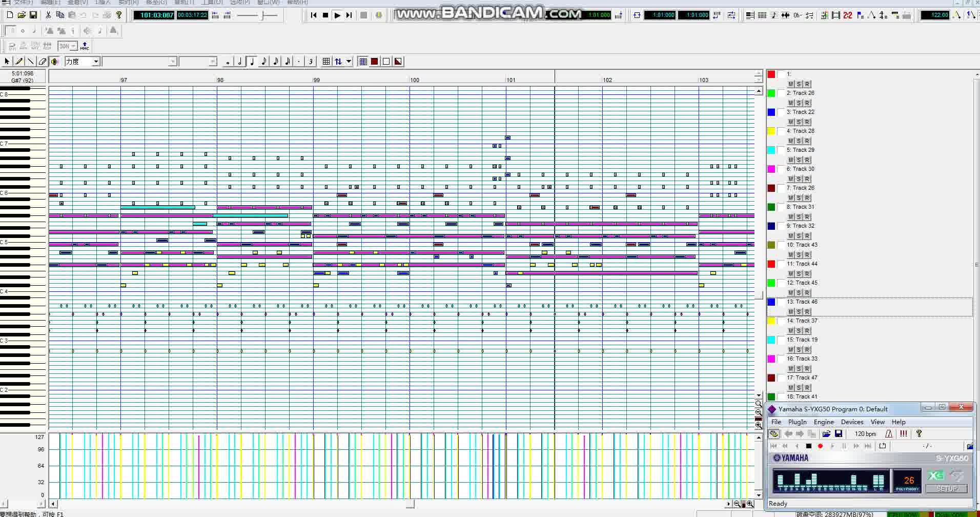980x517 pixels.
Task: Click the magenta swatch of 6: Track 30
Action: click(x=771, y=169)
